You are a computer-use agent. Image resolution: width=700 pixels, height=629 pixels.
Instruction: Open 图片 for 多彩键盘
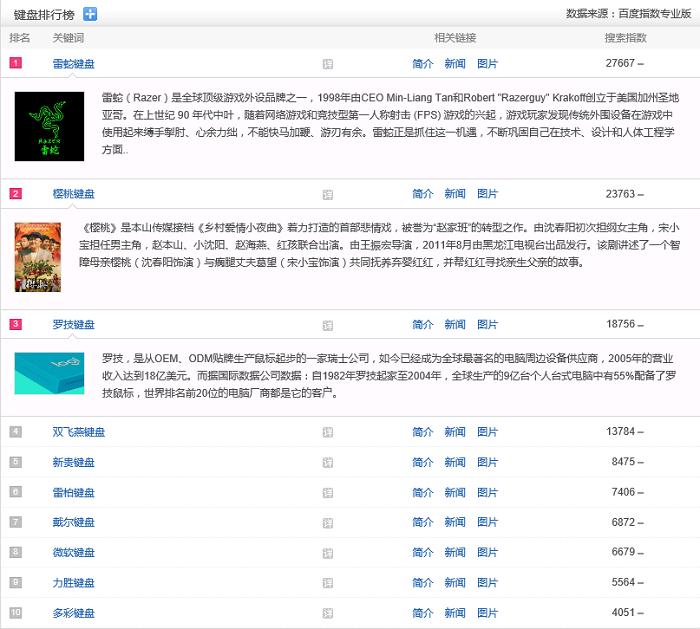pyautogui.click(x=487, y=613)
